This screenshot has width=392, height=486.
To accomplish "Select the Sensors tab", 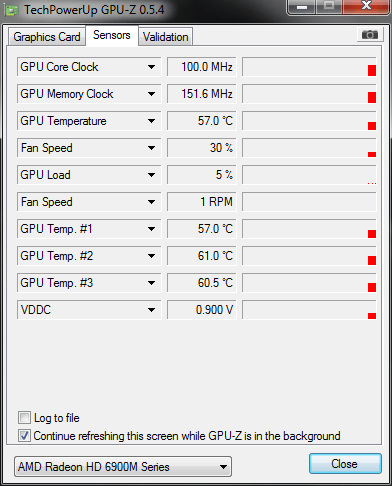I will [x=112, y=35].
